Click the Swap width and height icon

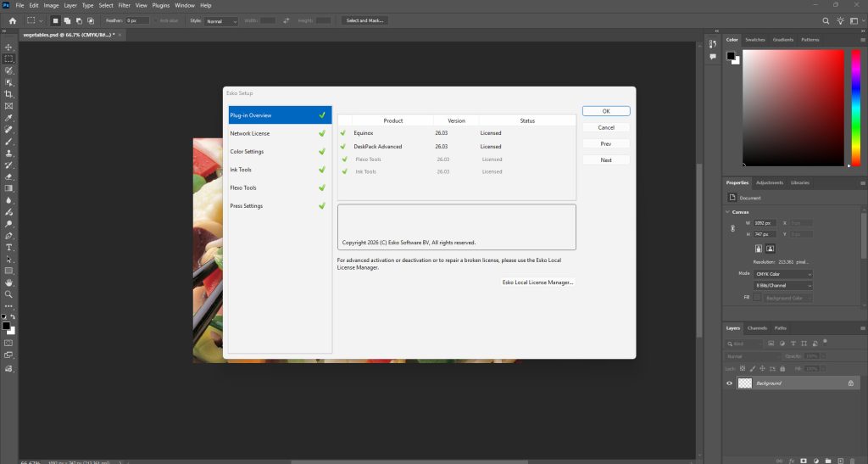(287, 20)
